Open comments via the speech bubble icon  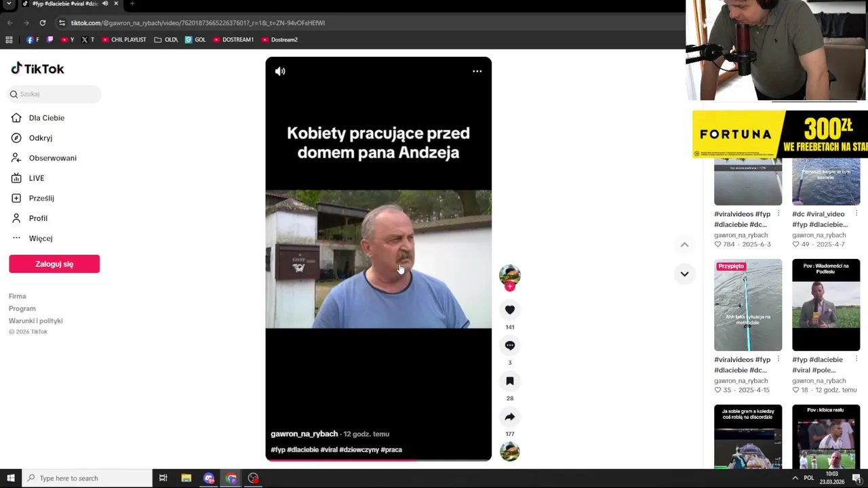[x=510, y=346]
